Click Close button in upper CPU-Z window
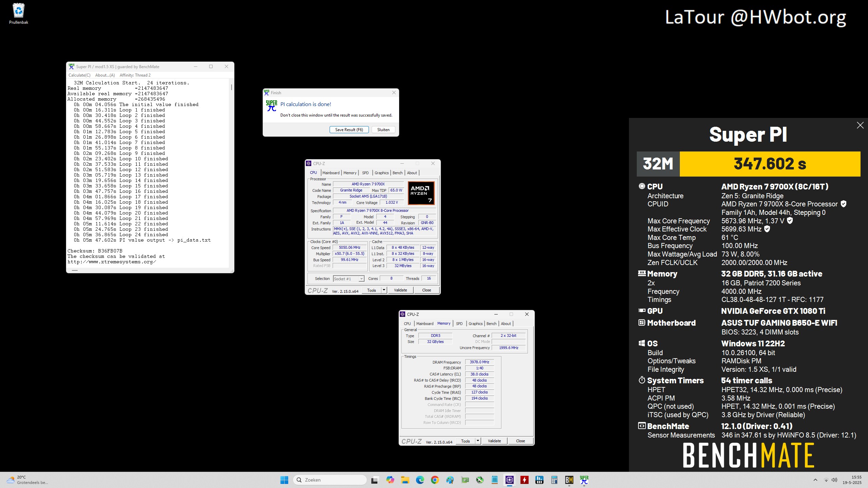The height and width of the screenshot is (488, 868). point(427,290)
